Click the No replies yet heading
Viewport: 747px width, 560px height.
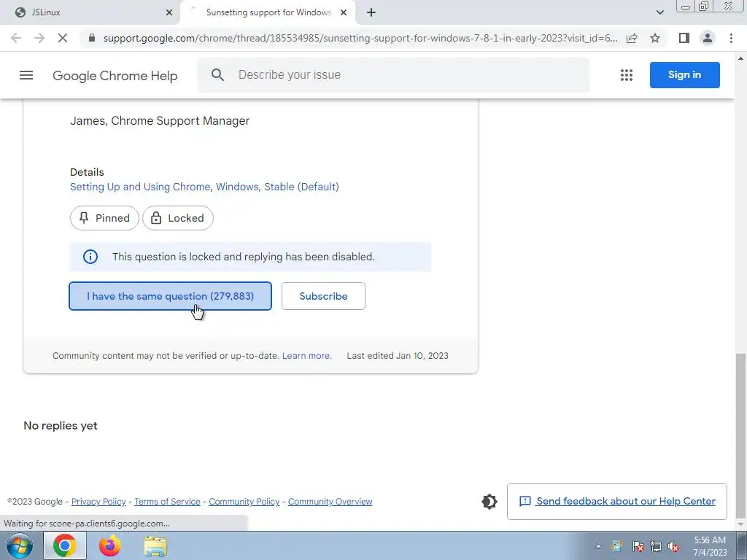pyautogui.click(x=61, y=426)
